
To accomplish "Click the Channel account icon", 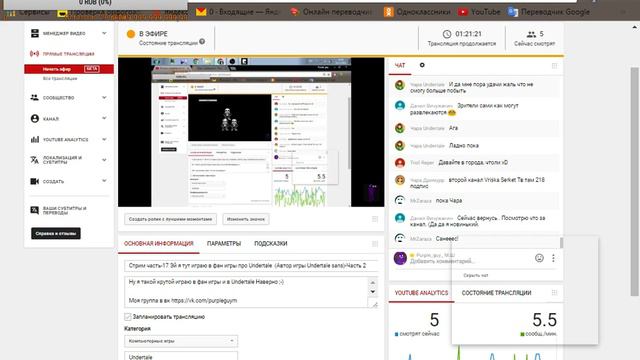I will click(35, 118).
